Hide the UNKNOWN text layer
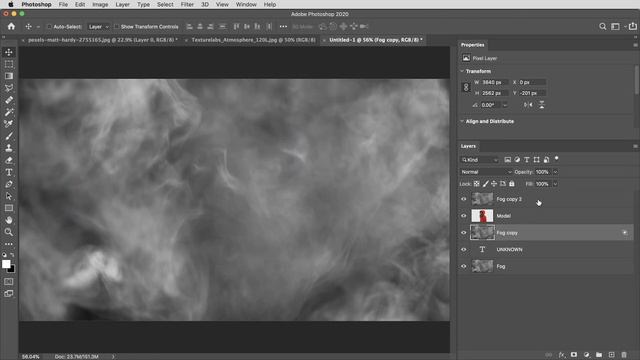The width and height of the screenshot is (640, 360). click(464, 249)
